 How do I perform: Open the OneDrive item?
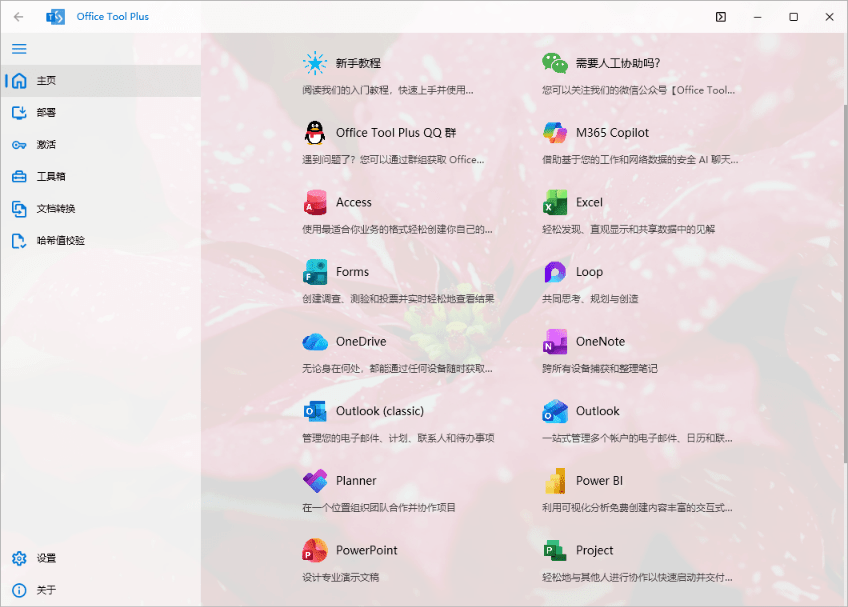(362, 341)
